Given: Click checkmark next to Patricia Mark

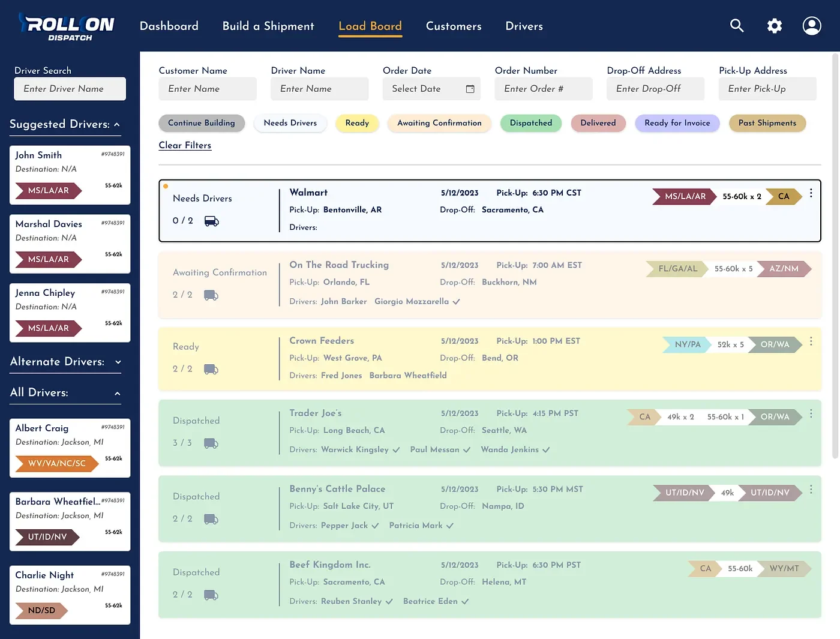Looking at the screenshot, I should click(x=450, y=526).
